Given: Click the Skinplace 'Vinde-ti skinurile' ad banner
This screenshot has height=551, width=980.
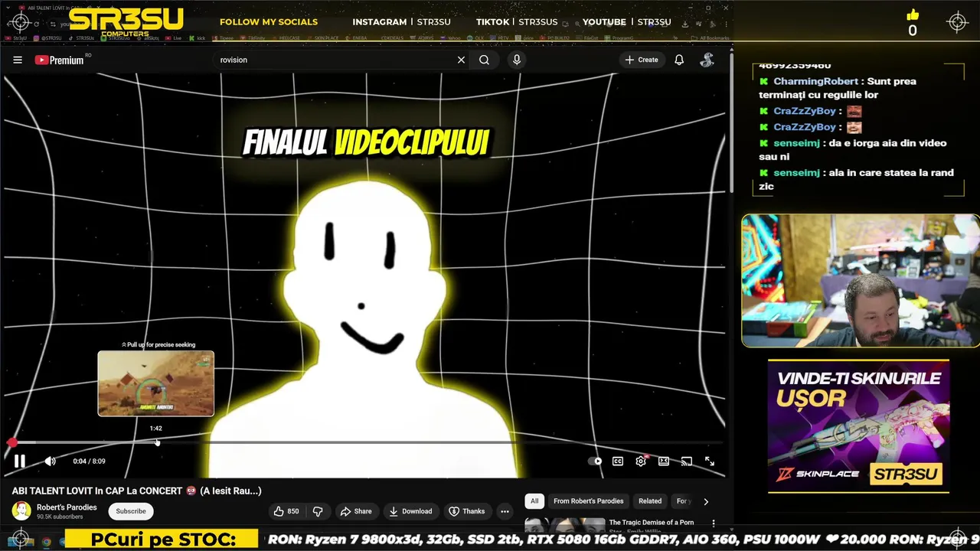Looking at the screenshot, I should click(x=858, y=425).
